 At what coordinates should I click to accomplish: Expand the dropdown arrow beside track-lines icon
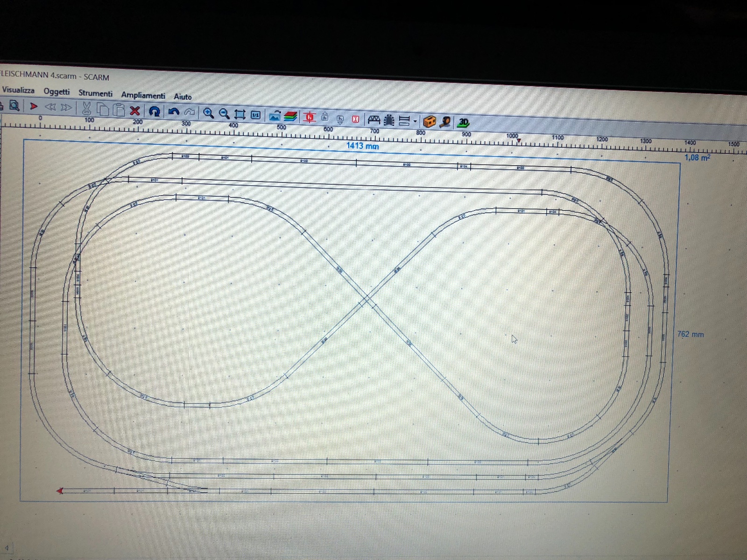click(x=415, y=121)
